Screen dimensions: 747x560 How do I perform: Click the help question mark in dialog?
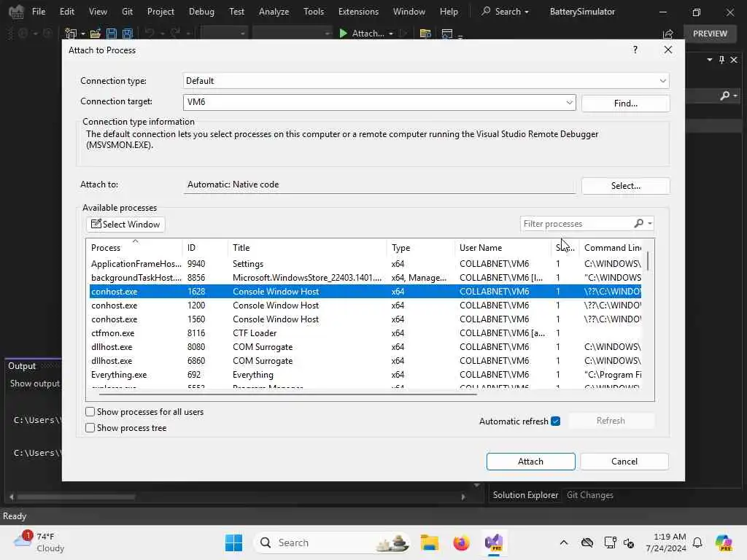pos(635,50)
